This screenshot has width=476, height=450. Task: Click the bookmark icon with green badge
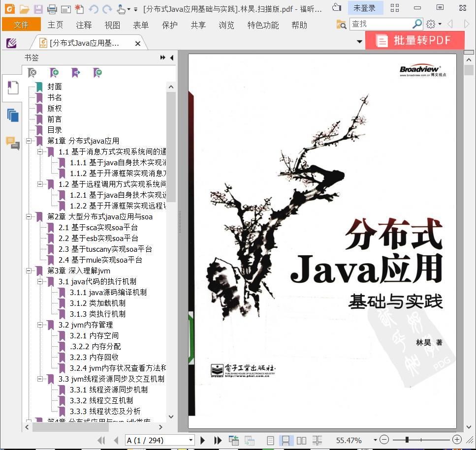click(x=97, y=73)
